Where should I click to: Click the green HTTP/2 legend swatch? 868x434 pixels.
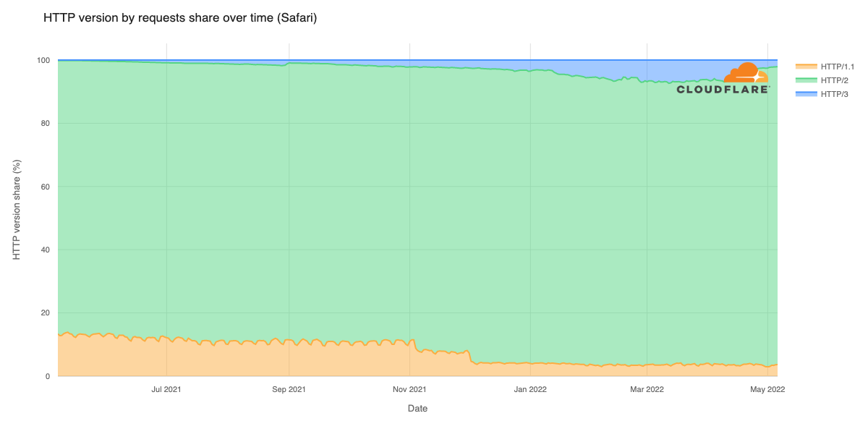coord(806,80)
